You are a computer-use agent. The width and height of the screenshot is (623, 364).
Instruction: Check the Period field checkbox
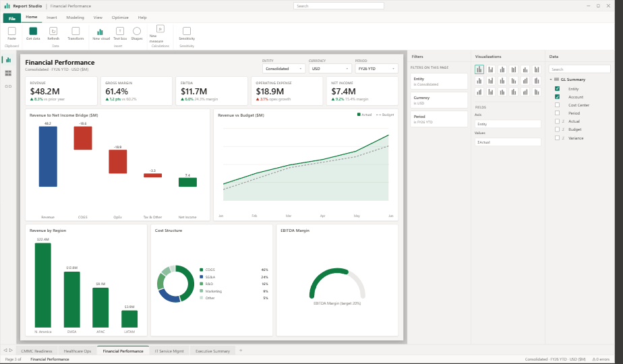click(557, 113)
